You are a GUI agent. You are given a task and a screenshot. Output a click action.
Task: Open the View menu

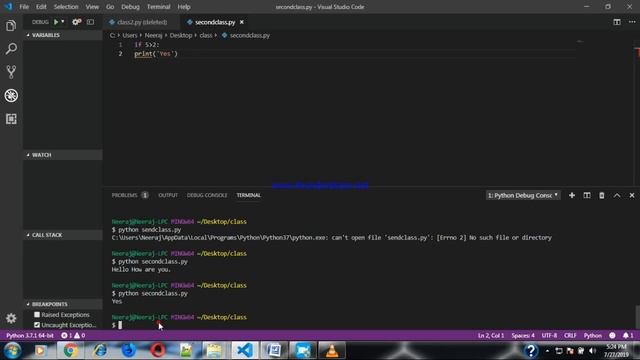pyautogui.click(x=92, y=7)
